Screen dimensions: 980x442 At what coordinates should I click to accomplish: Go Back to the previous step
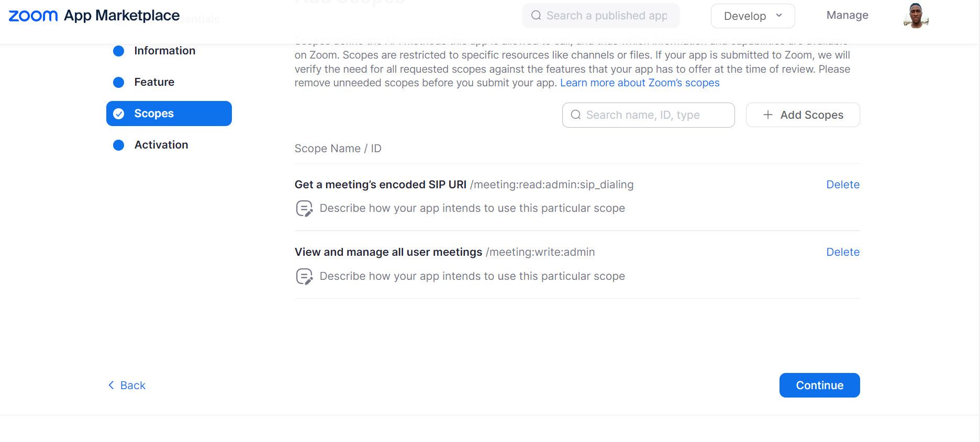tap(127, 386)
